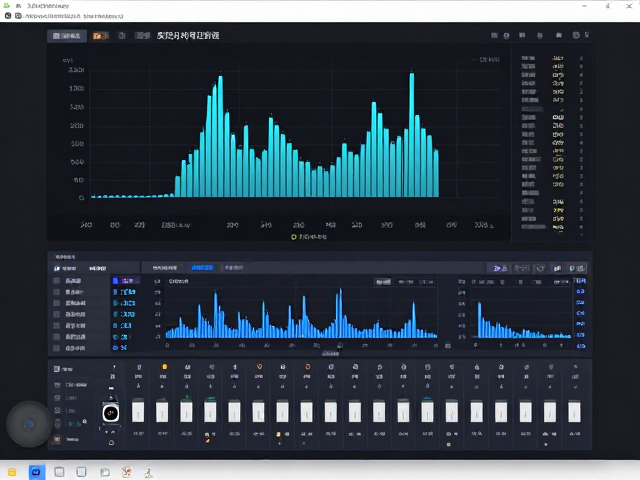640x480 pixels.
Task: Click the small icon at spectrum chart's bottom-right corner
Action: (448, 345)
